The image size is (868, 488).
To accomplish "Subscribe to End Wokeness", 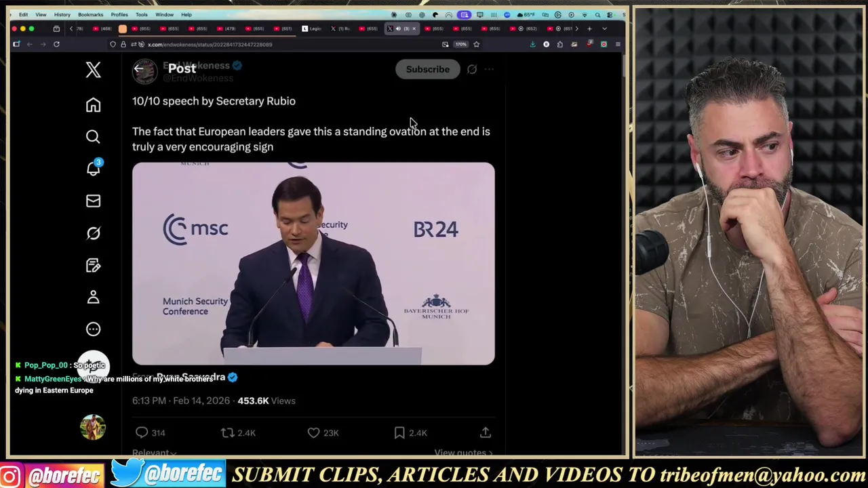I will coord(427,69).
